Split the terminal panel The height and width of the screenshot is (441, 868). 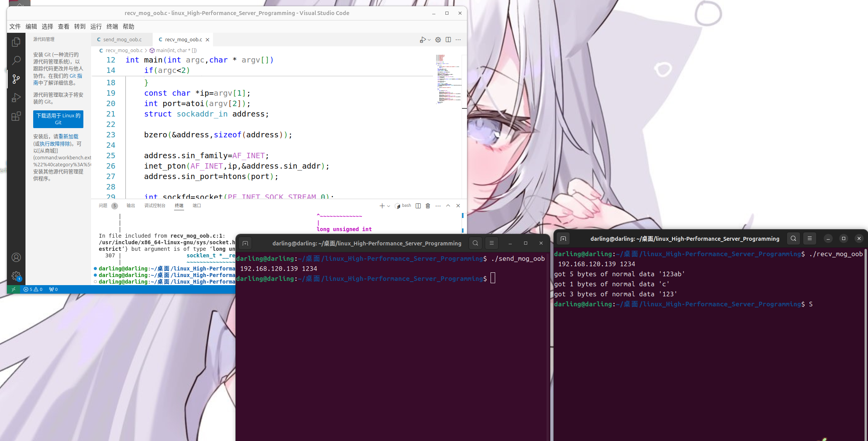click(418, 206)
